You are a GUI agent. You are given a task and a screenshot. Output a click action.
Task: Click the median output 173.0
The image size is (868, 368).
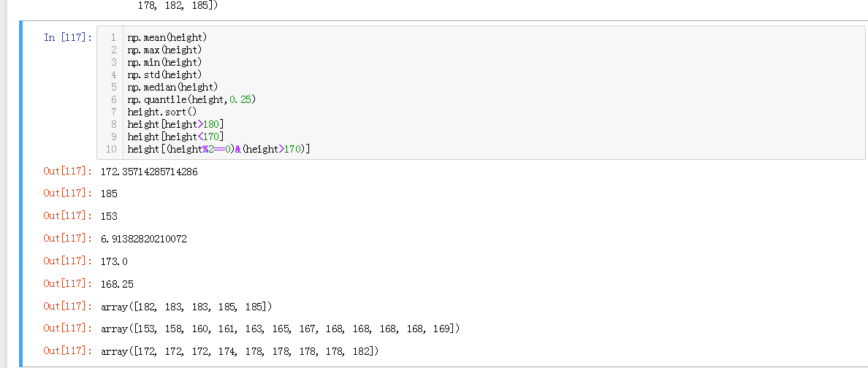click(114, 261)
